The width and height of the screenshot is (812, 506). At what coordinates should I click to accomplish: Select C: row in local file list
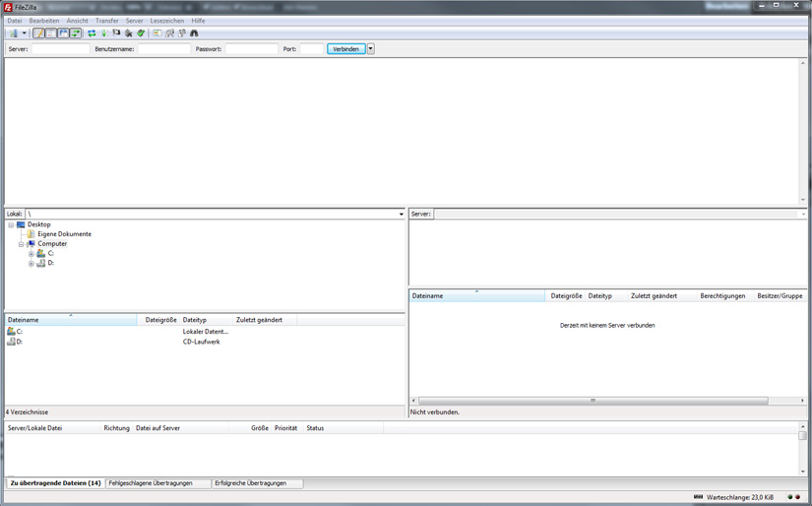point(205,332)
